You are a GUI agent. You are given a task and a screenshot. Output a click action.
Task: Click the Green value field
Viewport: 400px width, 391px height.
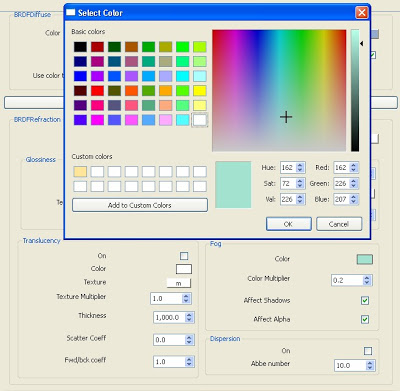pos(341,183)
